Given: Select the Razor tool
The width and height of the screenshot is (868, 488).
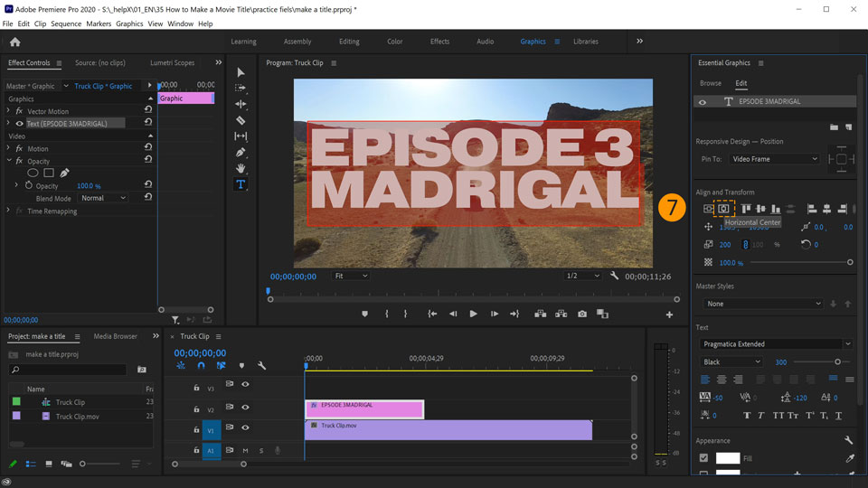Looking at the screenshot, I should [x=241, y=120].
